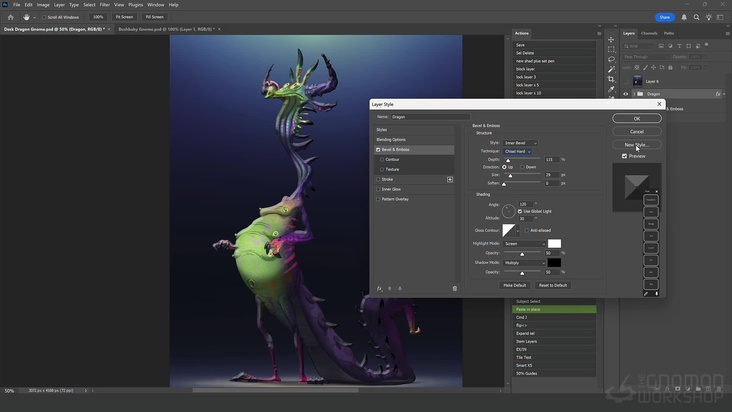The image size is (732, 412).
Task: Open the notifications bell icon
Action: [x=684, y=17]
